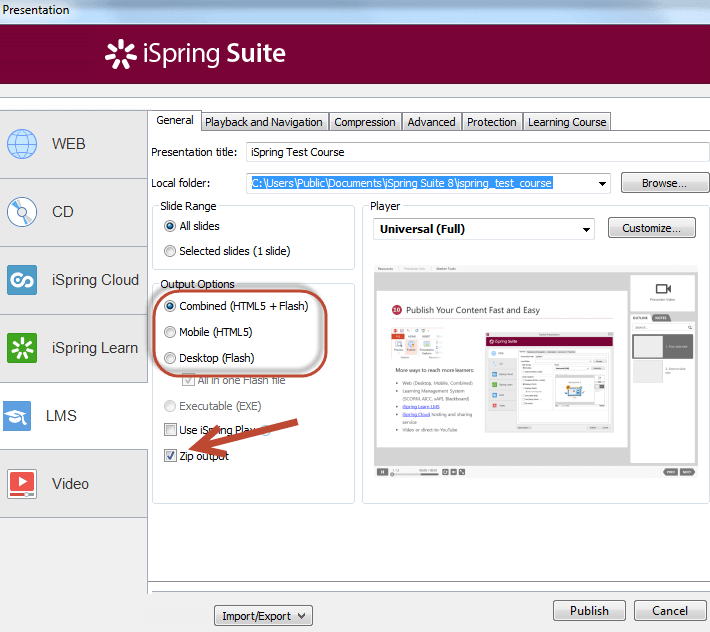Select the WEB globe icon destination

pyautogui.click(x=22, y=144)
